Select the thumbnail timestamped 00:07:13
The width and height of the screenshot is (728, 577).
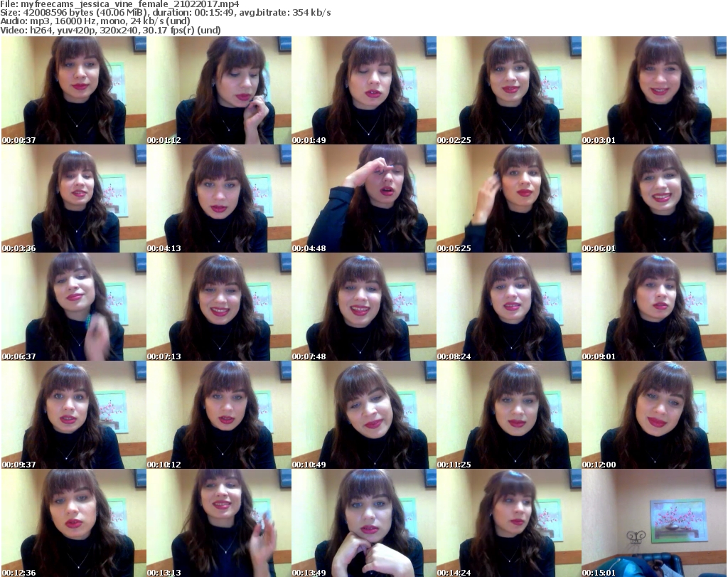(x=219, y=307)
